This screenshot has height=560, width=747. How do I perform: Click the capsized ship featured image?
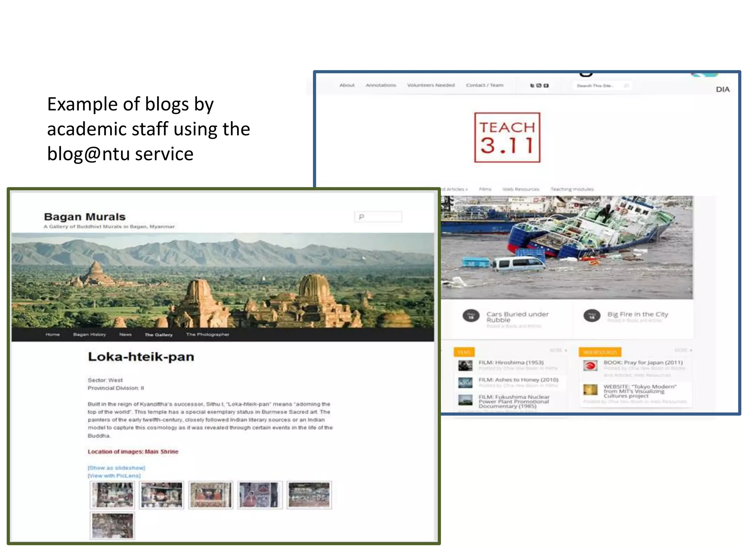pos(567,248)
